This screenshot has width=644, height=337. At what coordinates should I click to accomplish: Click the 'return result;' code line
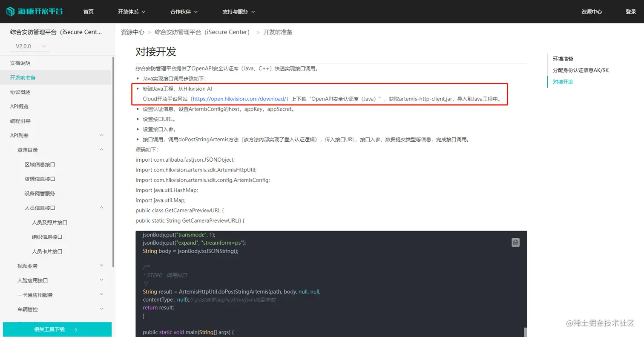pos(158,308)
